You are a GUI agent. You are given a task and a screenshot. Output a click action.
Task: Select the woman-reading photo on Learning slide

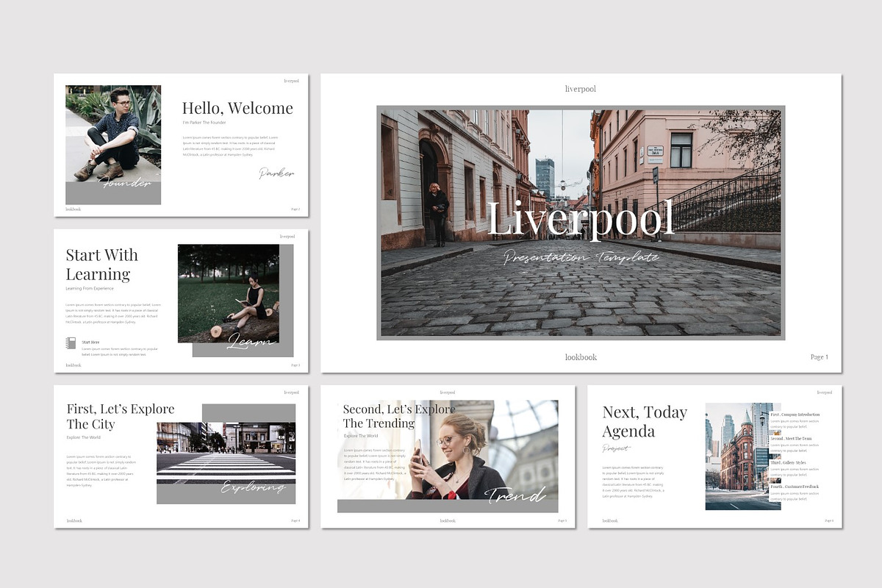click(x=228, y=293)
